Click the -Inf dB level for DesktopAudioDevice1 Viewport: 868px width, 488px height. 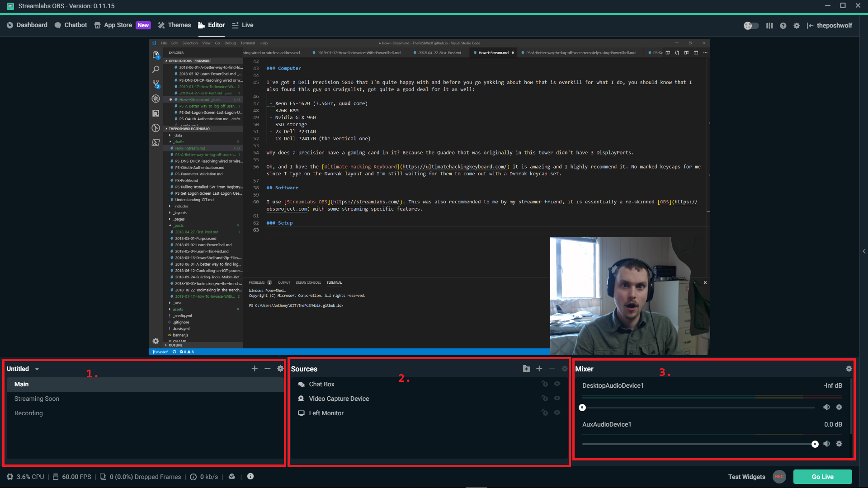(x=833, y=385)
